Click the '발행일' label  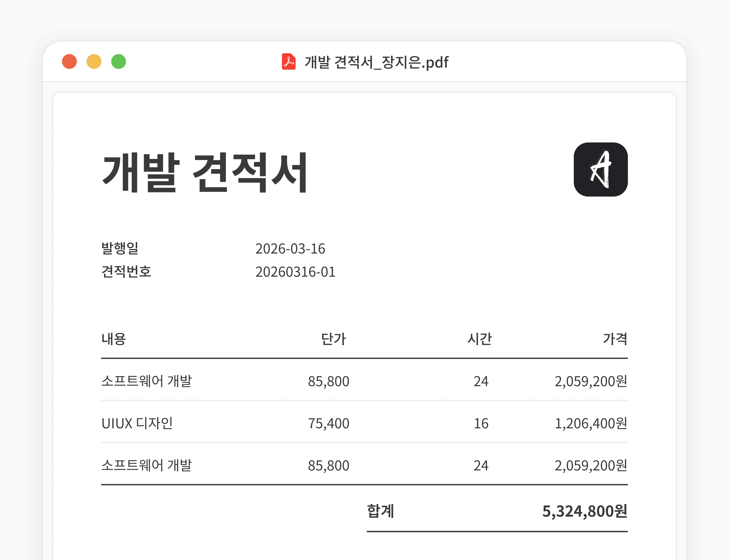[120, 248]
